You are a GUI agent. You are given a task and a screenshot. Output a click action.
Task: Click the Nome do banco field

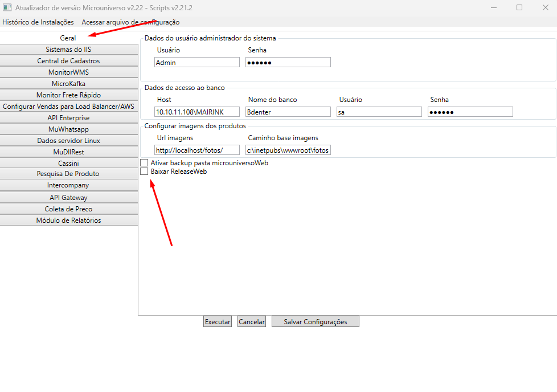pos(288,112)
